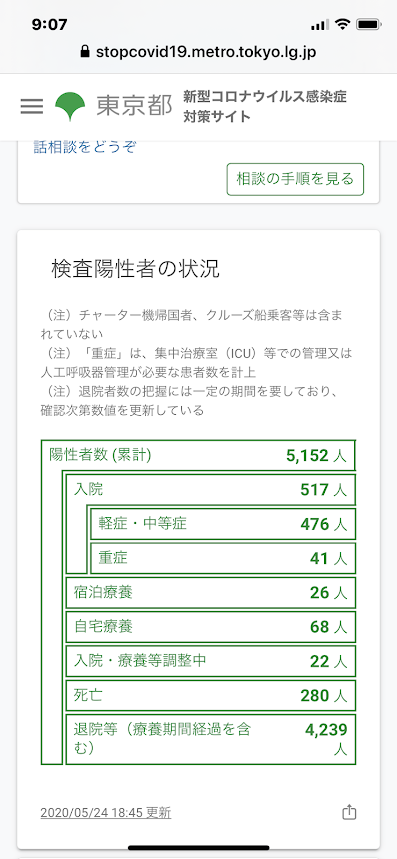Screen dimensions: 397x859
Task: Tap the 新型コロナウイルス感染症対策サイト heading
Action: point(265,106)
